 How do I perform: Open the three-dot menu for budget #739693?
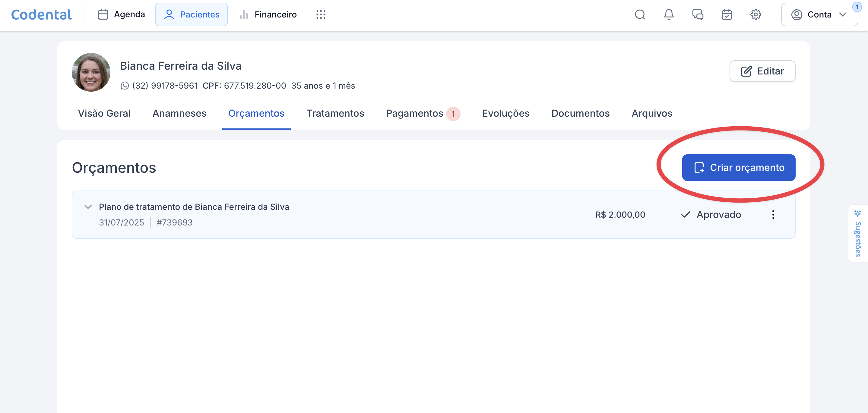point(773,215)
